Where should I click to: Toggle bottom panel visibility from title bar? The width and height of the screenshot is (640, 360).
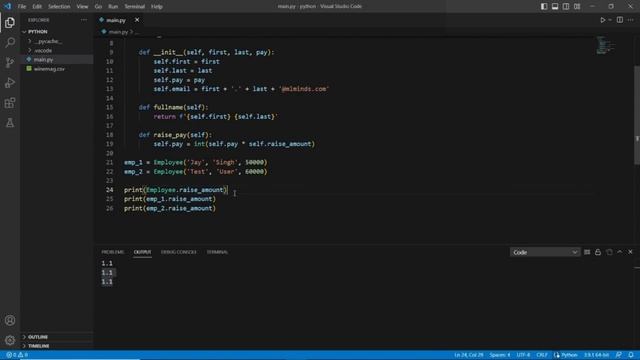coord(555,7)
